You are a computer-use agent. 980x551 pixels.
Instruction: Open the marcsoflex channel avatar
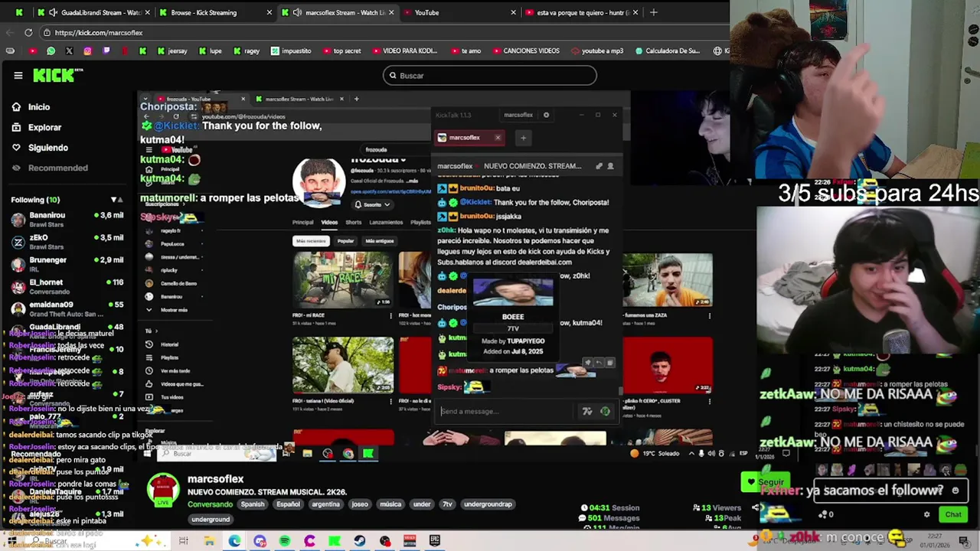point(162,491)
